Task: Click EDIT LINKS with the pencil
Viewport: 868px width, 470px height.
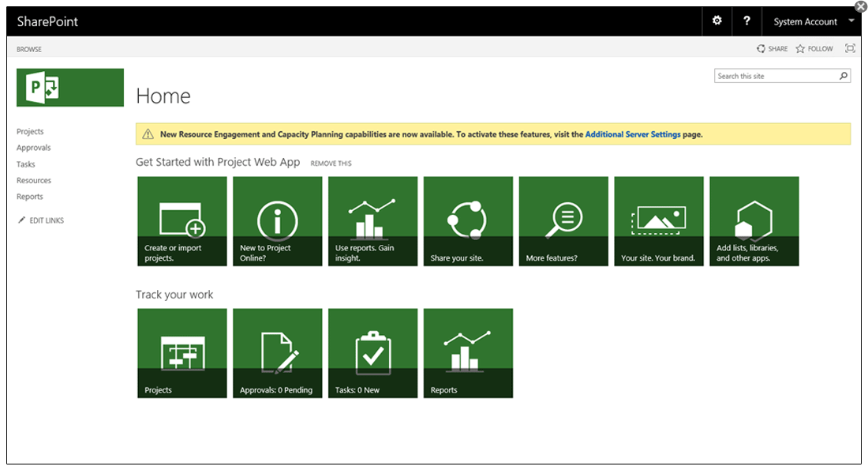Action: point(41,220)
